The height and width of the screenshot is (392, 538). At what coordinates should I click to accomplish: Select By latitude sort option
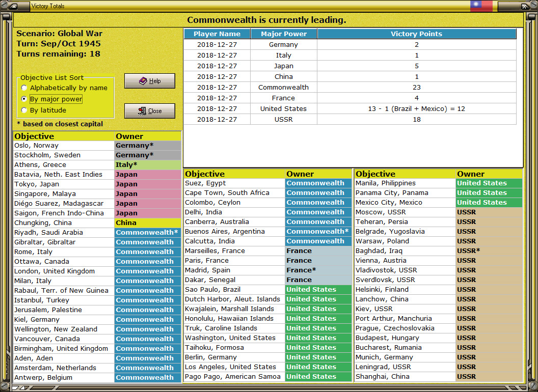(x=44, y=110)
